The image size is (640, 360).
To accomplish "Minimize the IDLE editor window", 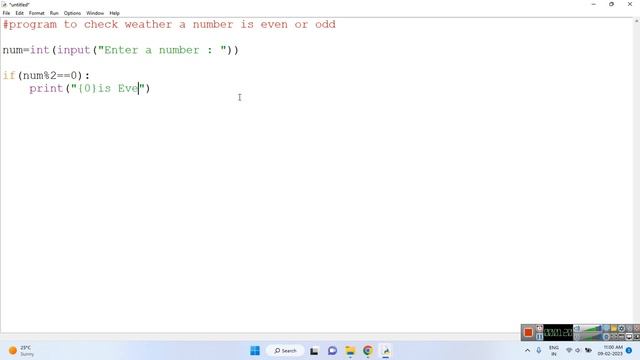I will coord(593,4).
